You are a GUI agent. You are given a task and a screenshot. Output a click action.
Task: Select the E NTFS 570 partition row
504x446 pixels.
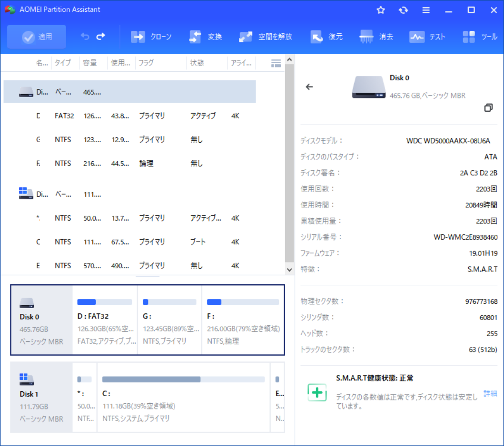pyautogui.click(x=129, y=265)
